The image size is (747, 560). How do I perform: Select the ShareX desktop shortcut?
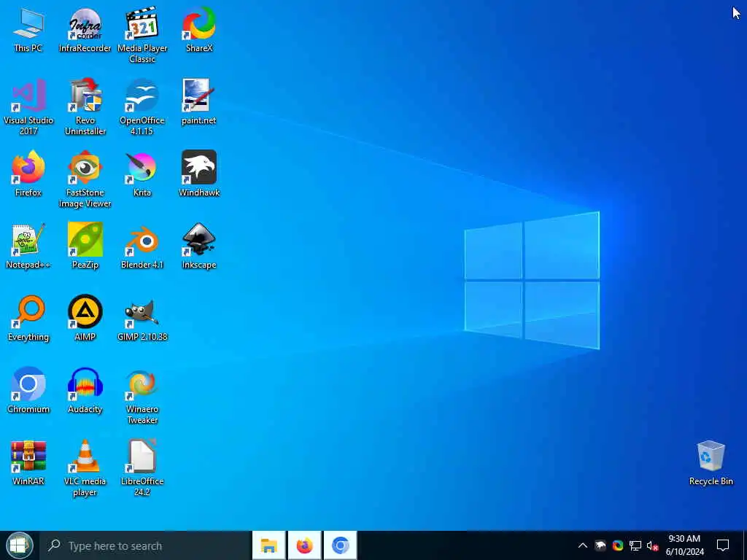click(x=199, y=29)
